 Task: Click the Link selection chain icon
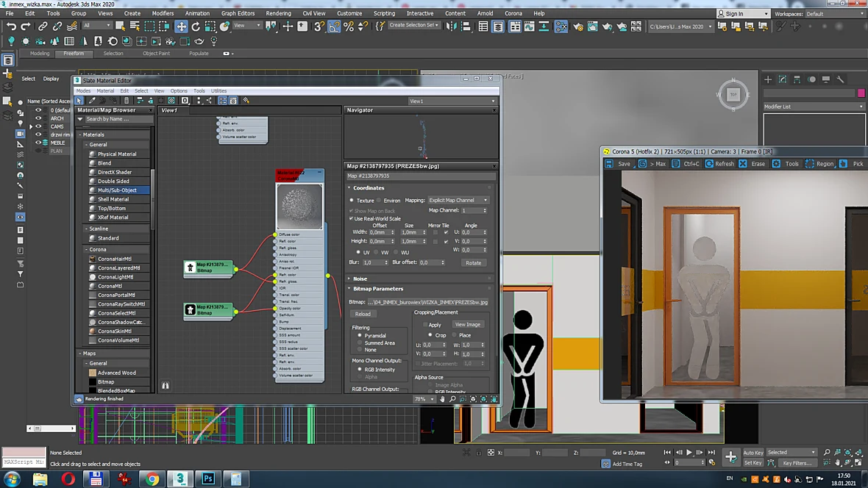pyautogui.click(x=43, y=26)
